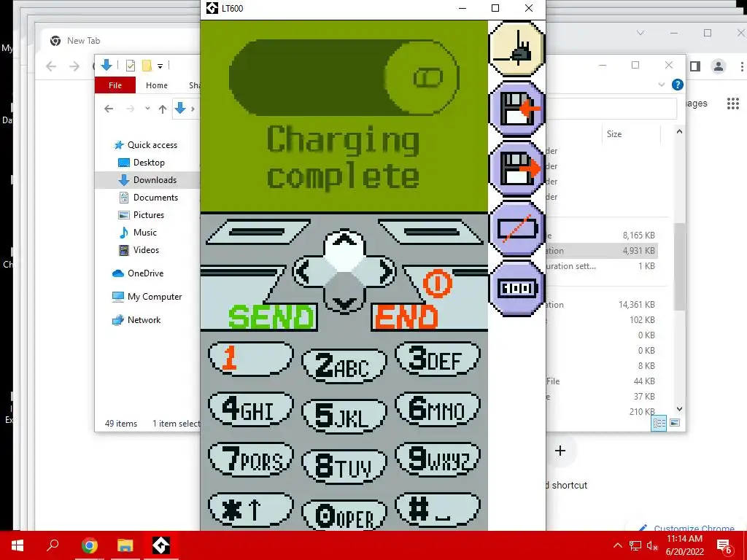Go back in File Explorer
Image resolution: width=747 pixels, height=560 pixels.
click(109, 109)
